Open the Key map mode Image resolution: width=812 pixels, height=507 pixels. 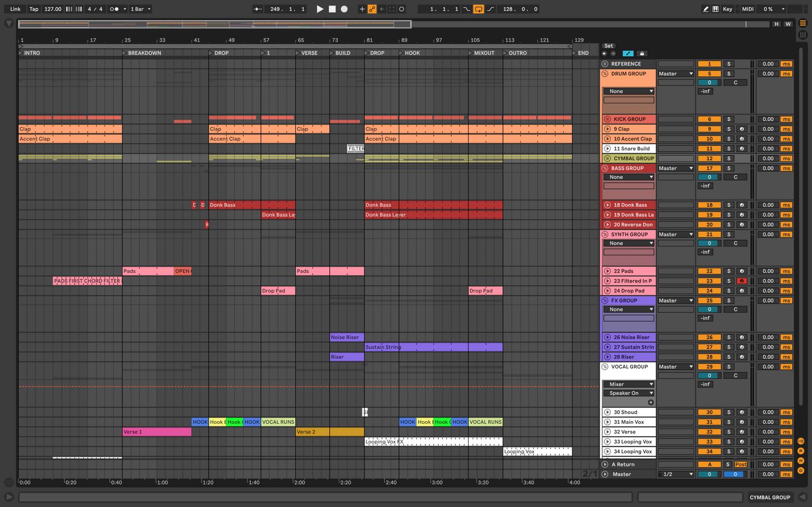[x=727, y=9]
